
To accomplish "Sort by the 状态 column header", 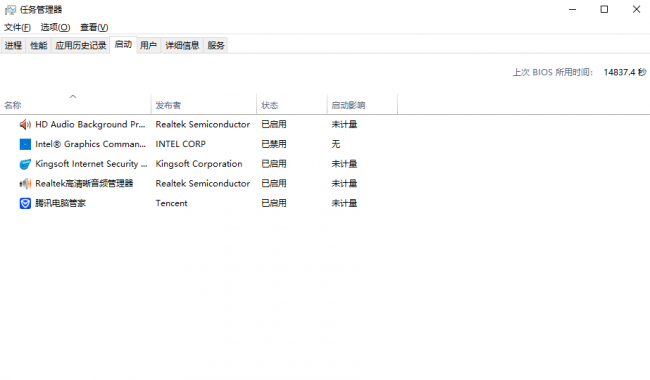I will tap(292, 105).
